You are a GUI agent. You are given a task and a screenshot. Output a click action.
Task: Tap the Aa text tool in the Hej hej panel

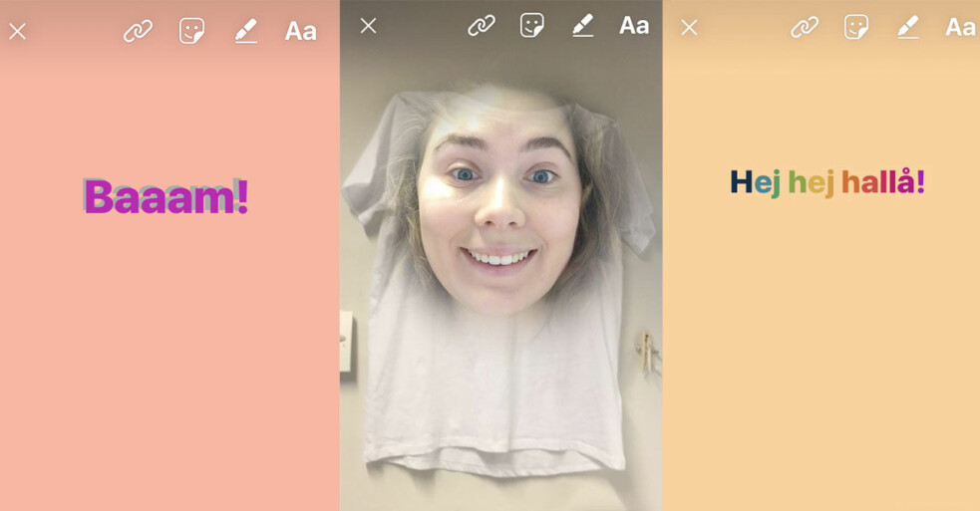tap(960, 28)
